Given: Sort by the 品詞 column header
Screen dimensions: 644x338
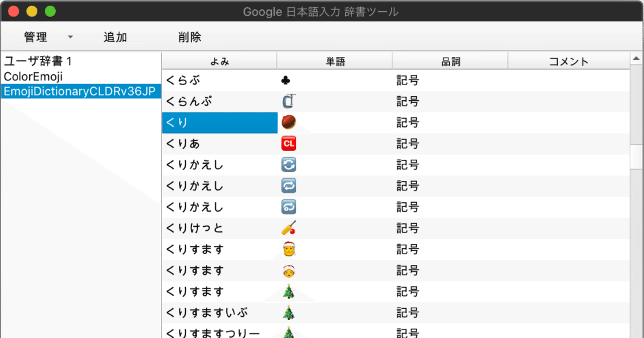Looking at the screenshot, I should (450, 61).
